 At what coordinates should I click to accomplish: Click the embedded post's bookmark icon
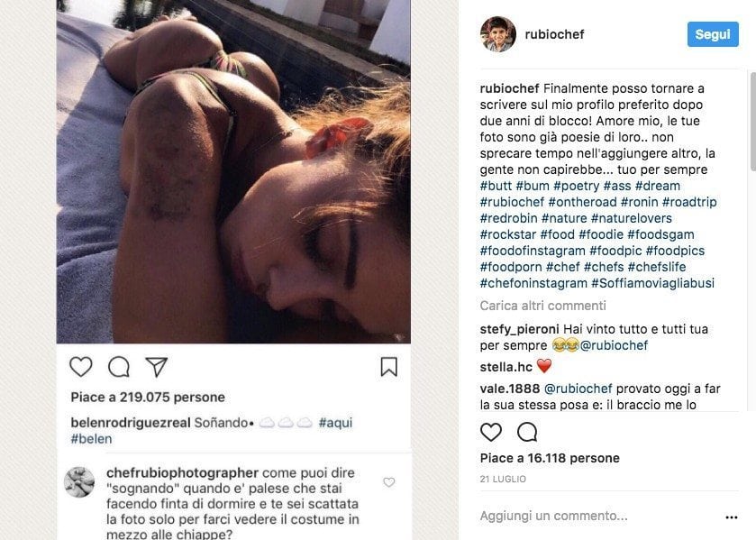388,366
